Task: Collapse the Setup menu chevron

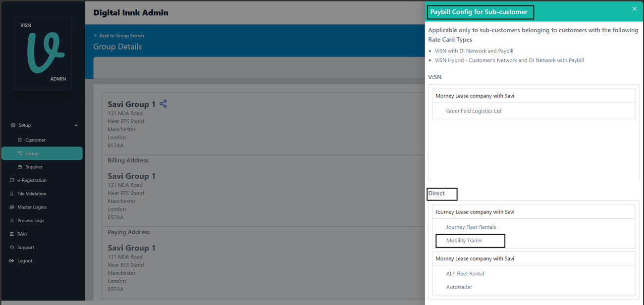Action: [76, 126]
